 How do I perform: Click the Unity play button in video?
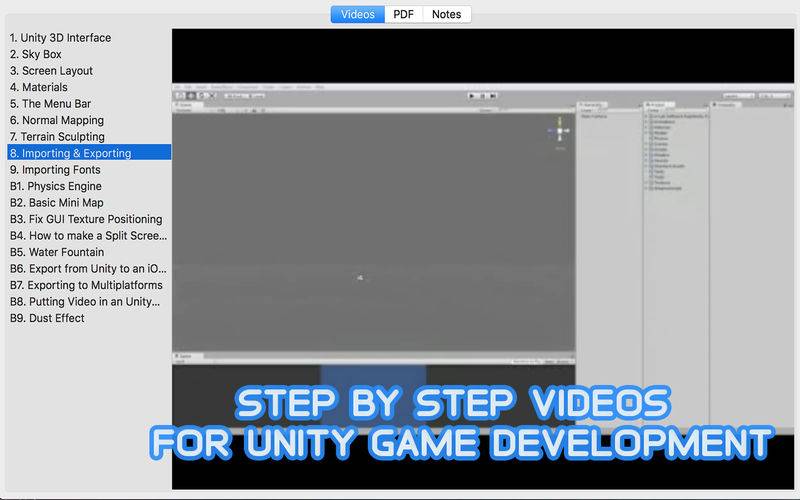472,96
